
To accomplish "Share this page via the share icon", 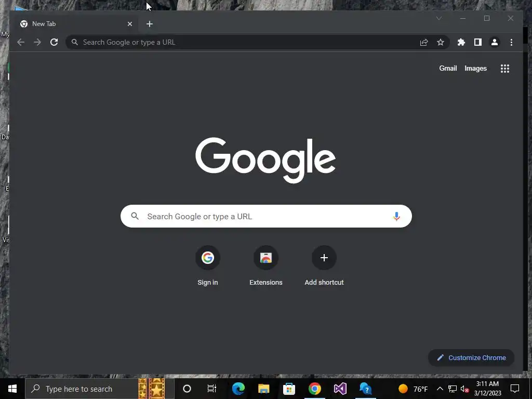I will (x=424, y=42).
